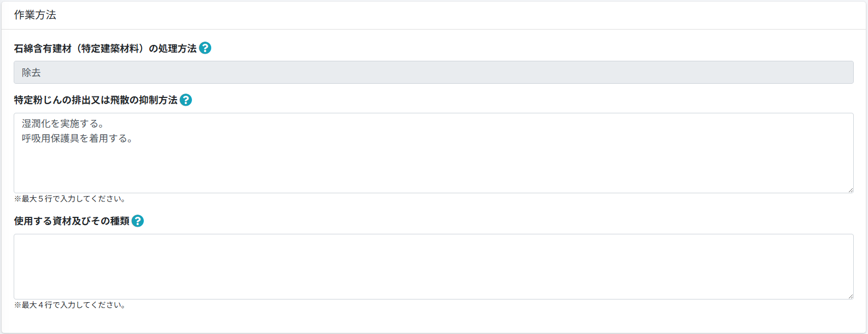Click the 除去 text inside the grey field
The image size is (868, 334).
[x=31, y=73]
